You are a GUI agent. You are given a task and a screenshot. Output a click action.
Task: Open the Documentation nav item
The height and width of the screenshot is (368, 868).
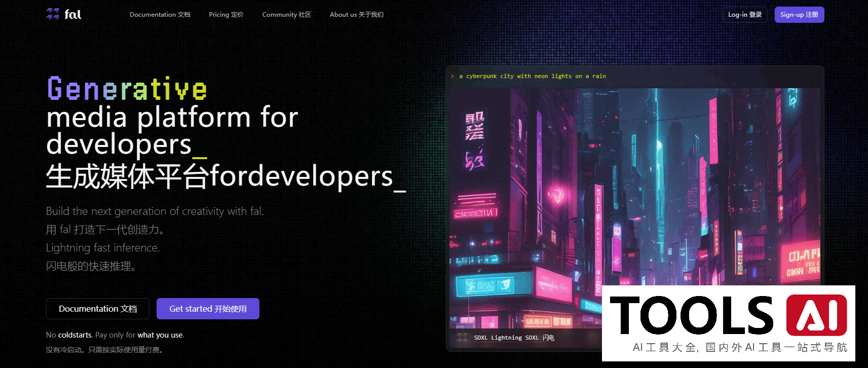[160, 15]
